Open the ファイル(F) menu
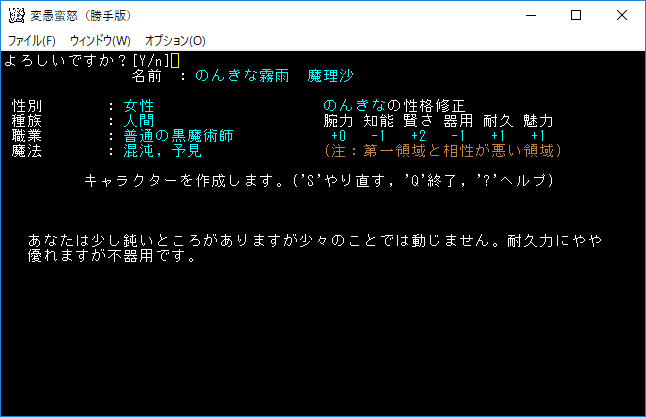 [x=32, y=41]
